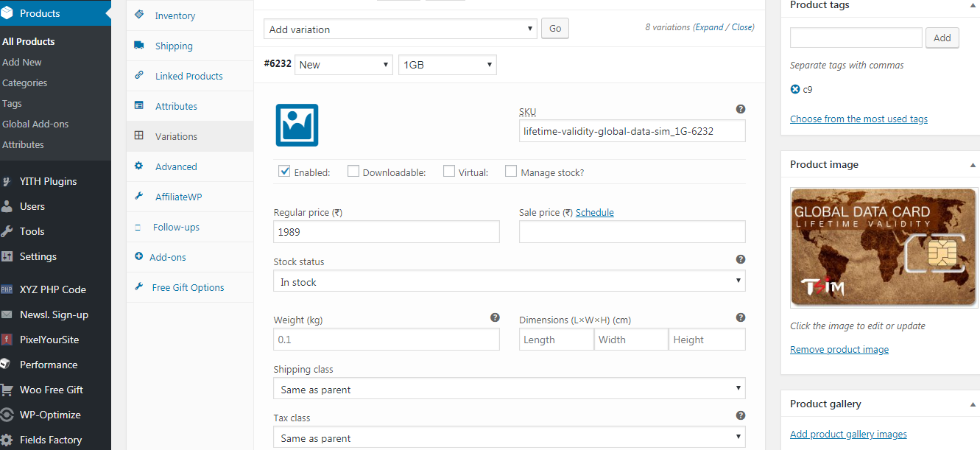Image resolution: width=980 pixels, height=450 pixels.
Task: Open the Add variation dropdown
Action: coord(401,29)
